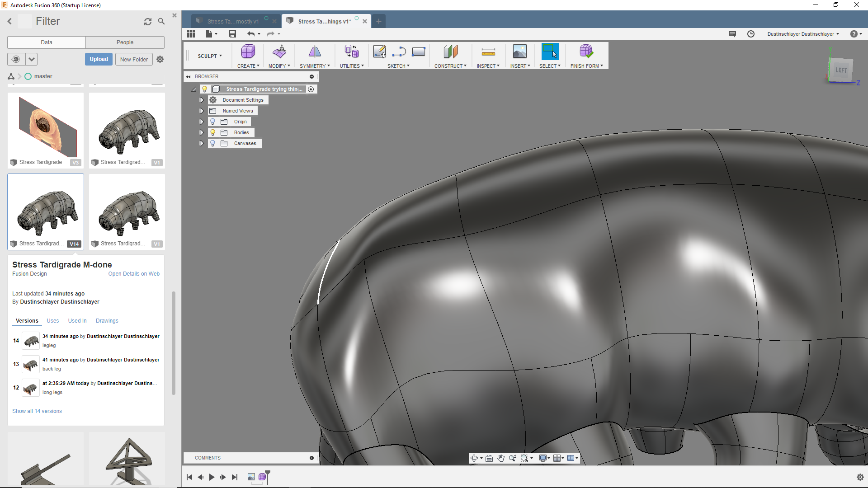Viewport: 868px width, 488px height.
Task: Expand the Canvases node
Action: (202, 143)
